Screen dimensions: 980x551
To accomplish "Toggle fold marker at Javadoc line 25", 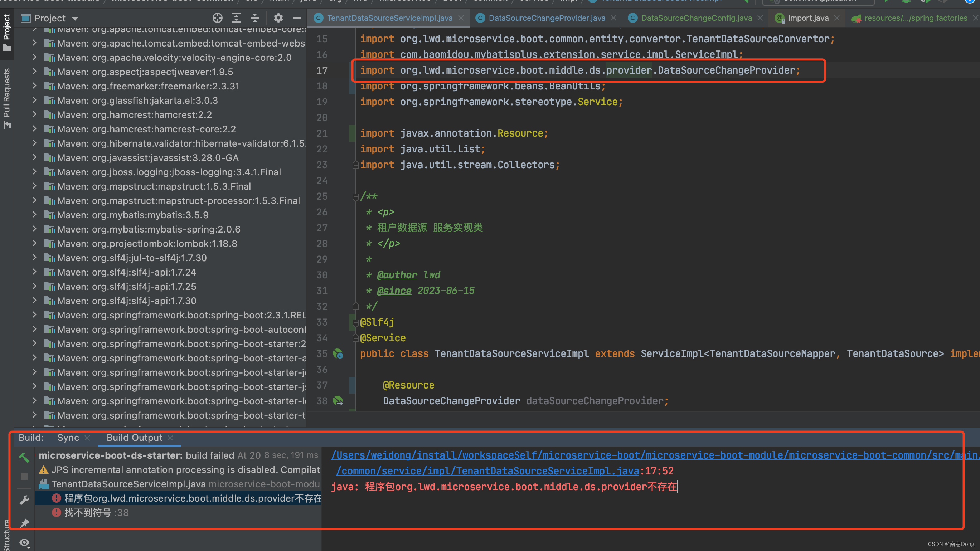I will [x=355, y=196].
